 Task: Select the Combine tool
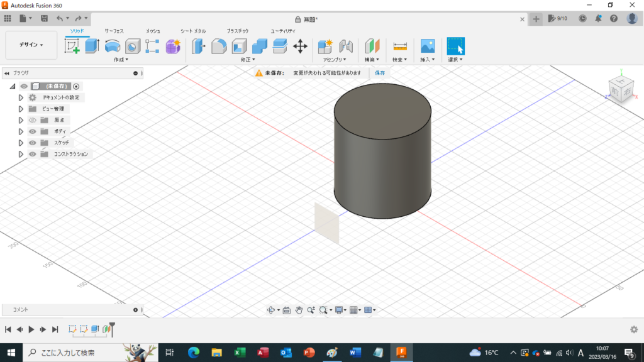coord(260,47)
